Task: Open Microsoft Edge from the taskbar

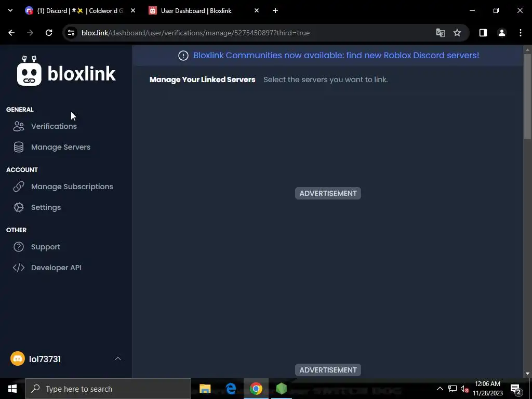Action: (x=231, y=389)
